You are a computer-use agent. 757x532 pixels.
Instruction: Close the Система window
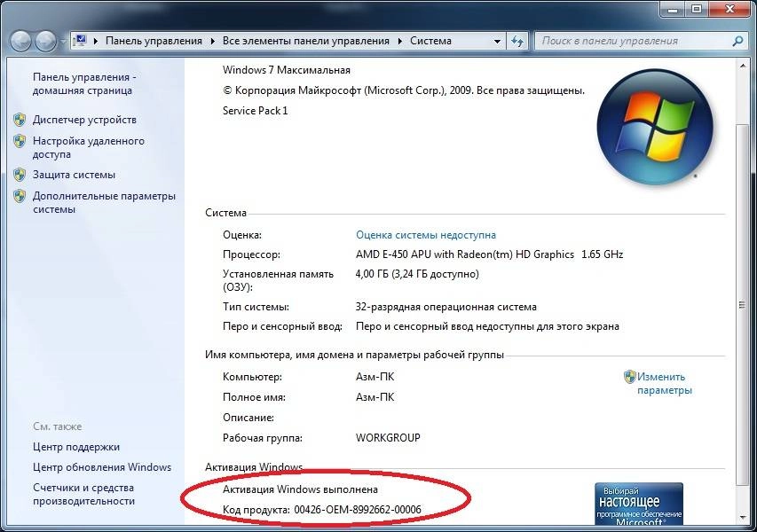click(729, 9)
